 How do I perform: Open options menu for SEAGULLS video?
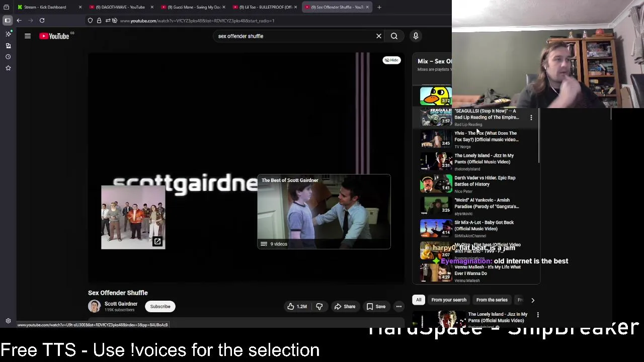(x=531, y=118)
